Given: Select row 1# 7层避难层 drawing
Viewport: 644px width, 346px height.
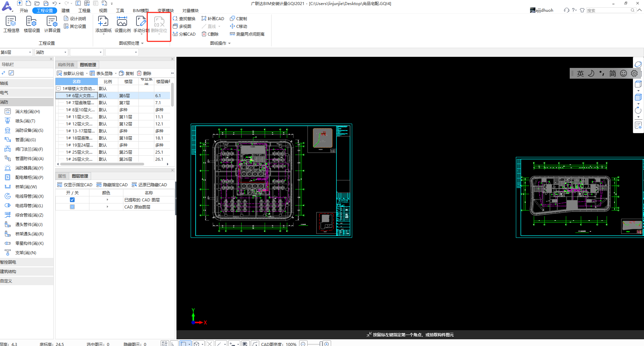Looking at the screenshot, I should 113,103.
